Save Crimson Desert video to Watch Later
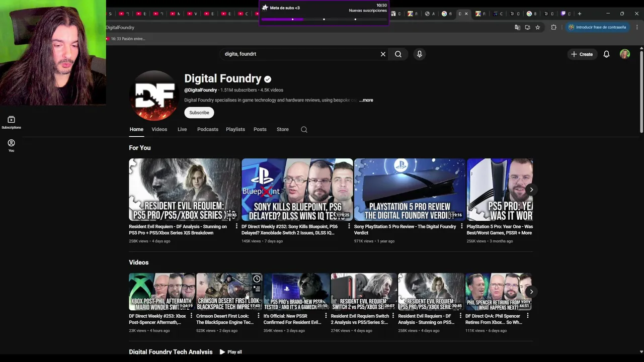 coord(257,279)
